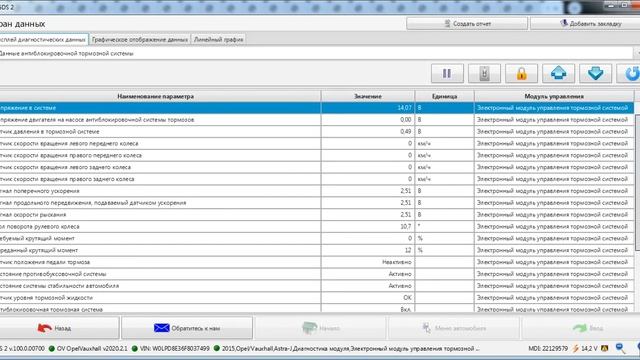Select the Датчик давления в тормозной системе row

point(317,131)
